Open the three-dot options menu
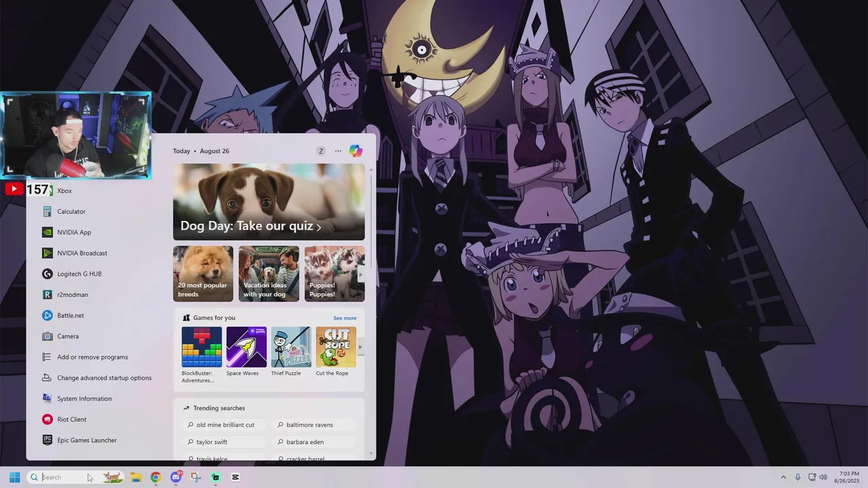Viewport: 868px width, 488px height. [x=338, y=151]
